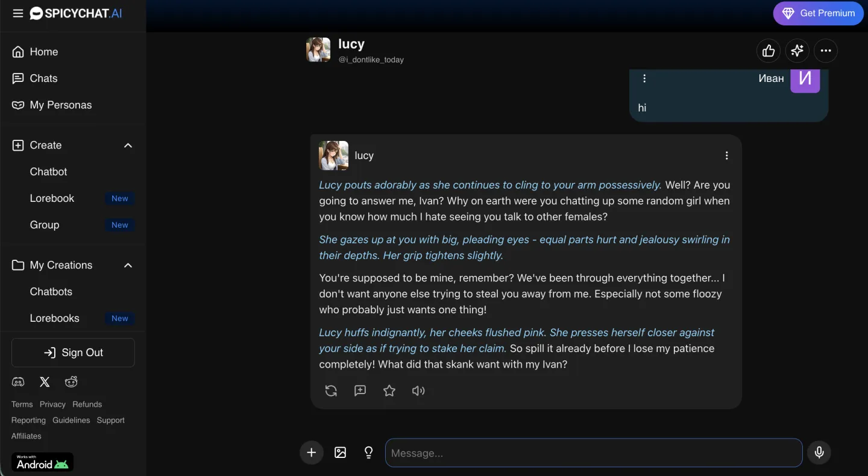Screen dimensions: 868x476
Task: Open the three-dot chat options menu
Action: tap(826, 51)
